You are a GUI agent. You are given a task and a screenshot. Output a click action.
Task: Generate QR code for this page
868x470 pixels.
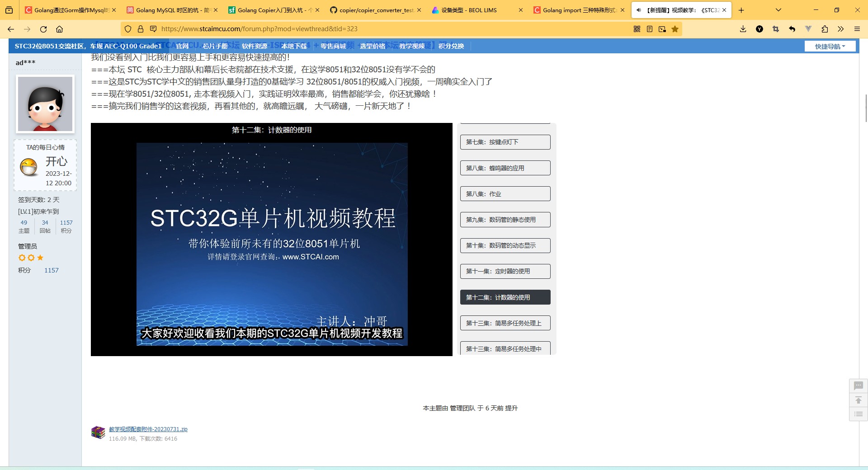pyautogui.click(x=637, y=29)
